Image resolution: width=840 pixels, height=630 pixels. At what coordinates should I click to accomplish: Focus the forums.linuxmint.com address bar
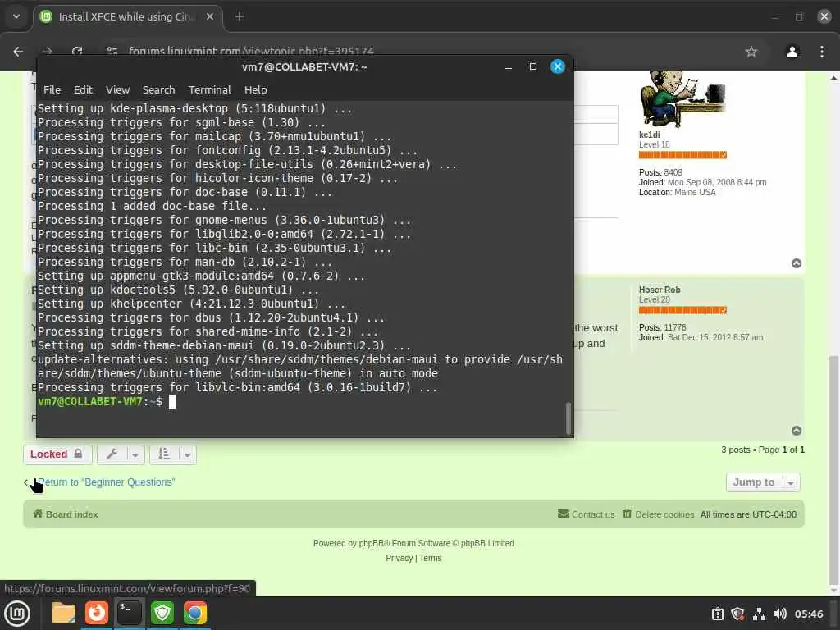[x=251, y=52]
